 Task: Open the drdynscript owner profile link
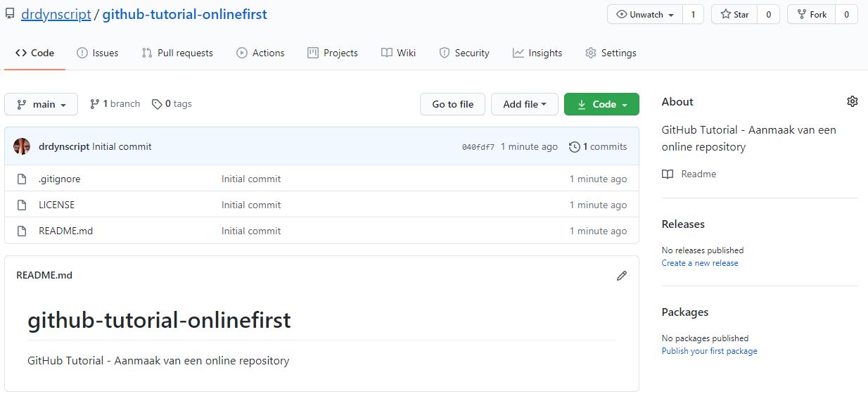coord(56,14)
